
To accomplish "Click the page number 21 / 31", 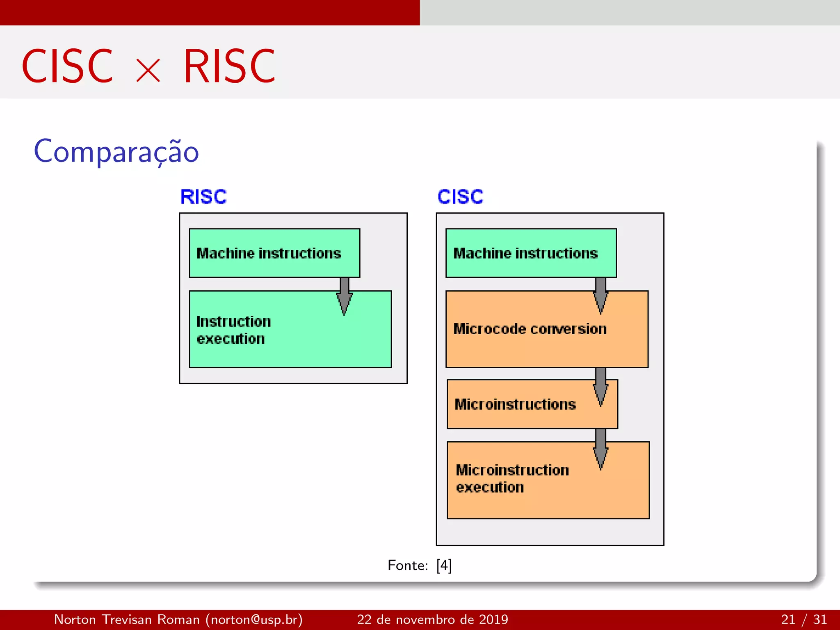I will click(803, 619).
